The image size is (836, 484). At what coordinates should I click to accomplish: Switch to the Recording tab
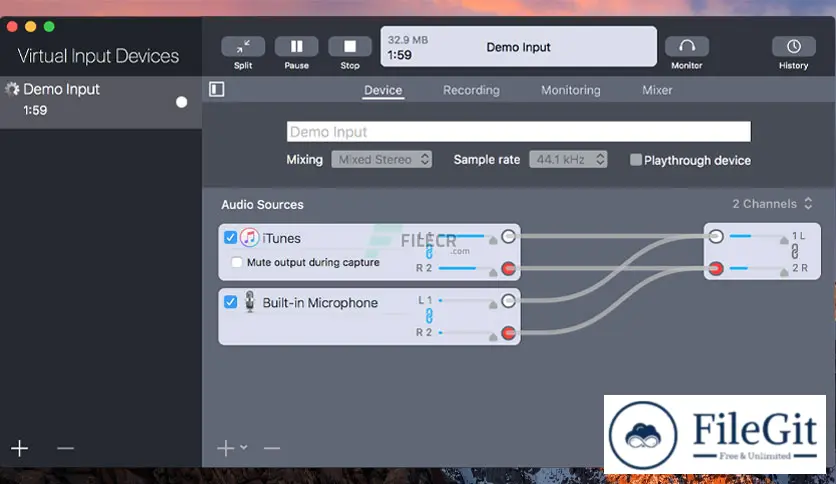coord(471,90)
